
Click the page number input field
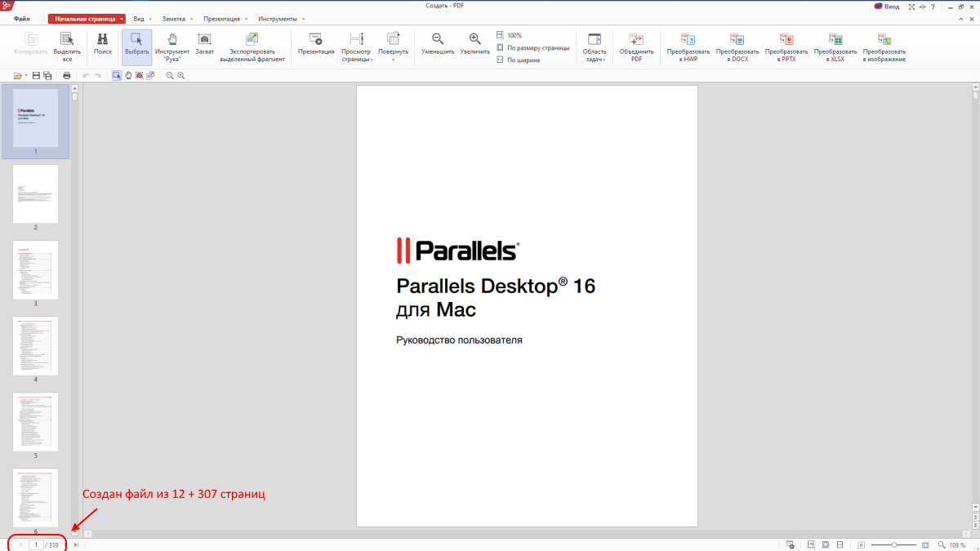tap(36, 544)
